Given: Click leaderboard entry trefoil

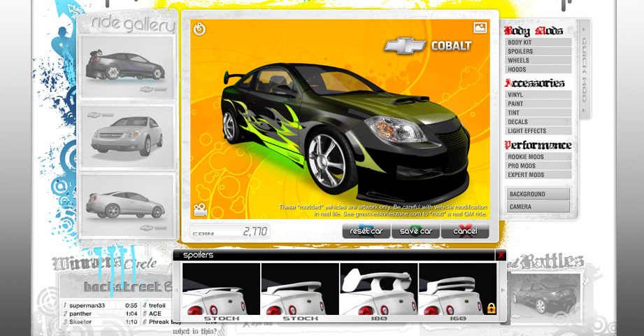Looking at the screenshot, I should click(157, 306).
